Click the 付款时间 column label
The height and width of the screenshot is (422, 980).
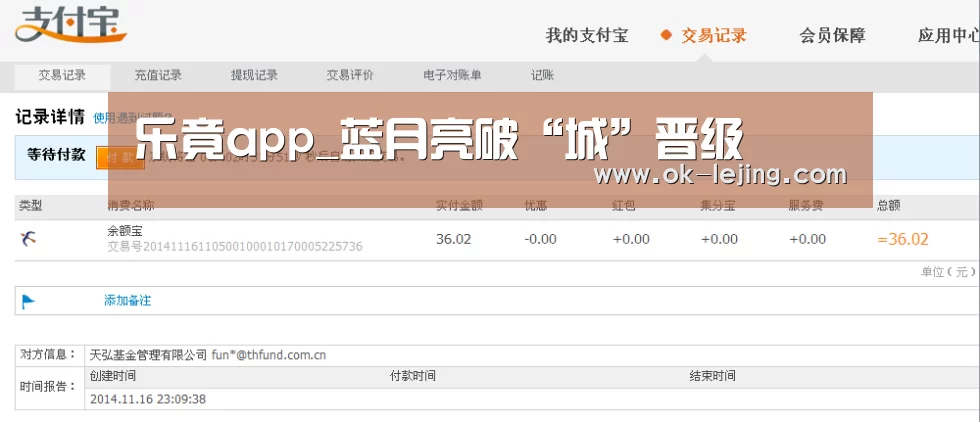pyautogui.click(x=412, y=376)
